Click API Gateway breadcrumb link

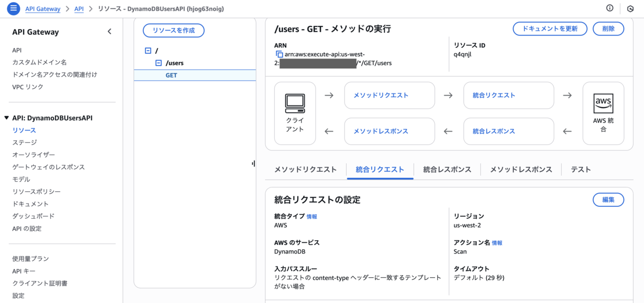(43, 9)
